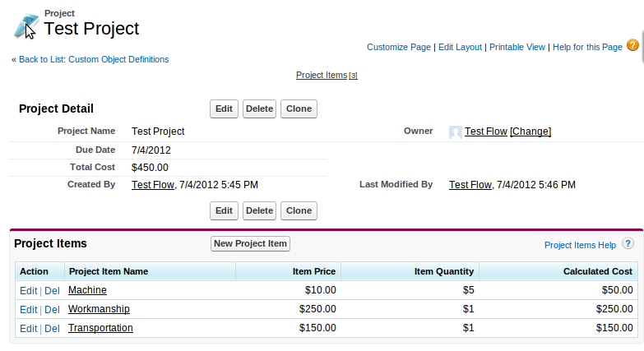Delete the Transportation item row
644x351 pixels.
point(52,329)
